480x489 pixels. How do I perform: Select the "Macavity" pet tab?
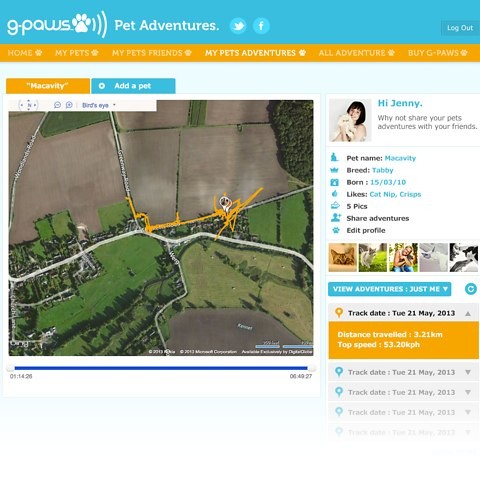click(x=48, y=86)
